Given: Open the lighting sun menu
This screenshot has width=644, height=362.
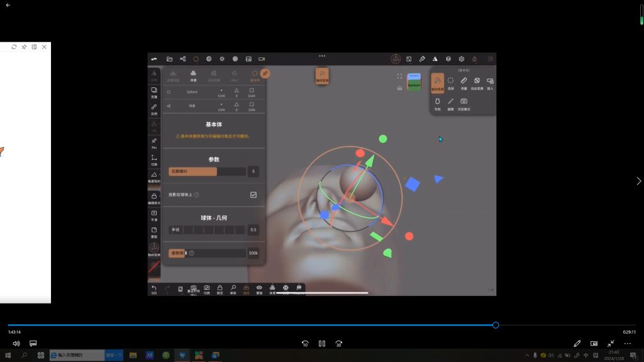Looking at the screenshot, I should coord(222,59).
